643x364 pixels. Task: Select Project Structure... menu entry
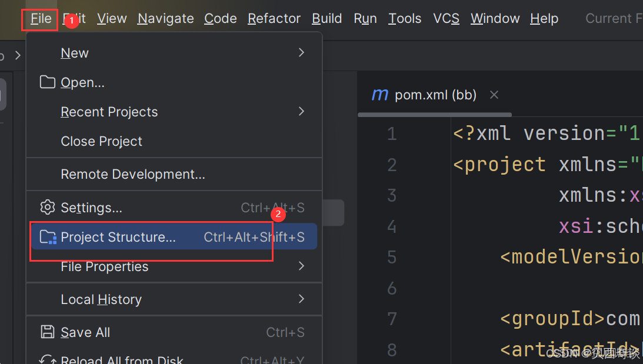pyautogui.click(x=174, y=236)
